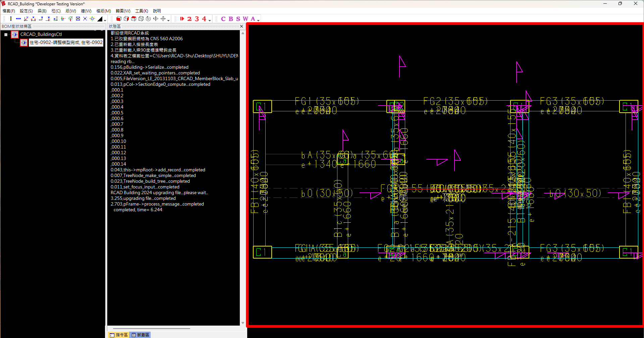Click the horizontal axis orbit icon

tap(156, 19)
